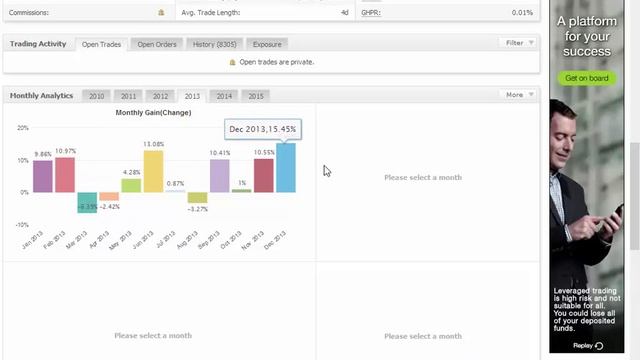Screen dimensions: 640x360
Task: Expand the Filter dropdown in Trading Activity
Action: click(518, 43)
